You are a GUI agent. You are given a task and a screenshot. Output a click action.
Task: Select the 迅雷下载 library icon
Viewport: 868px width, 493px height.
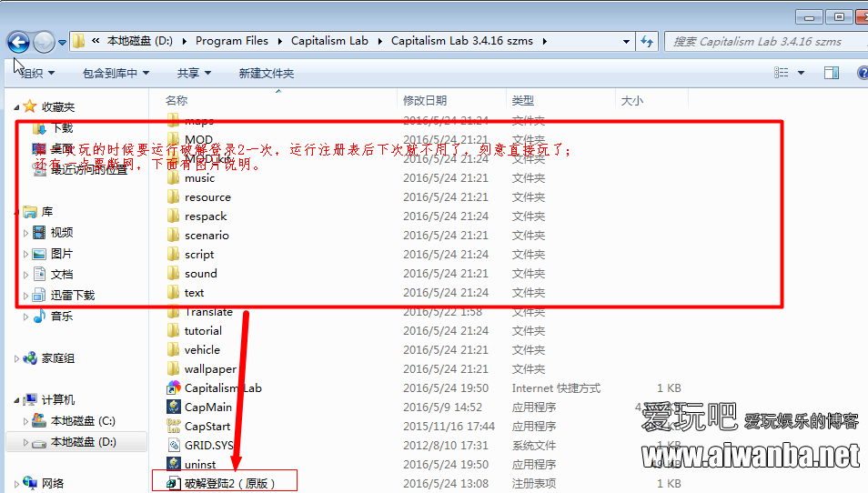(x=39, y=295)
